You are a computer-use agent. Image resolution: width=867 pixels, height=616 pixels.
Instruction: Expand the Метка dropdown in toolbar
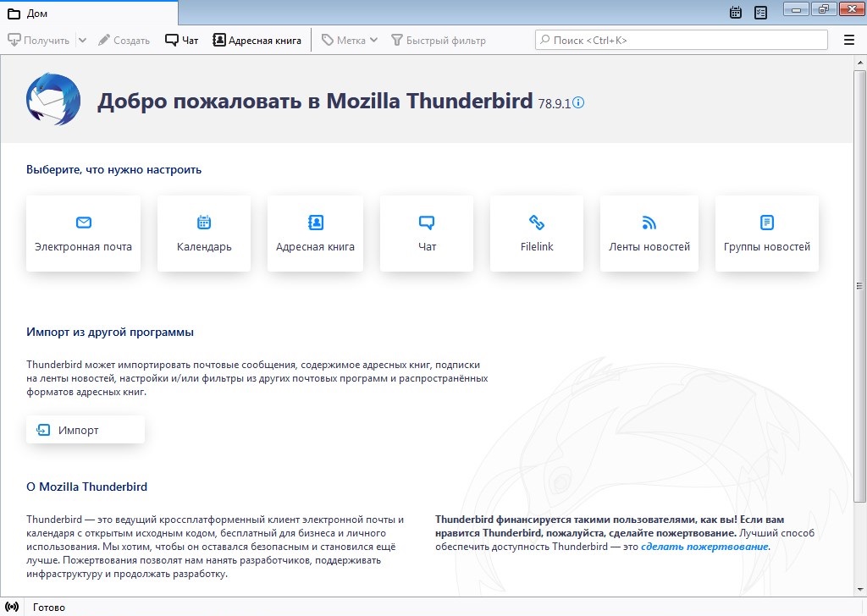(x=373, y=40)
